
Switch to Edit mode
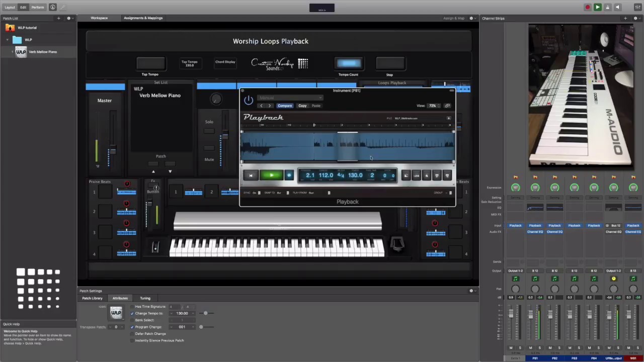click(23, 7)
